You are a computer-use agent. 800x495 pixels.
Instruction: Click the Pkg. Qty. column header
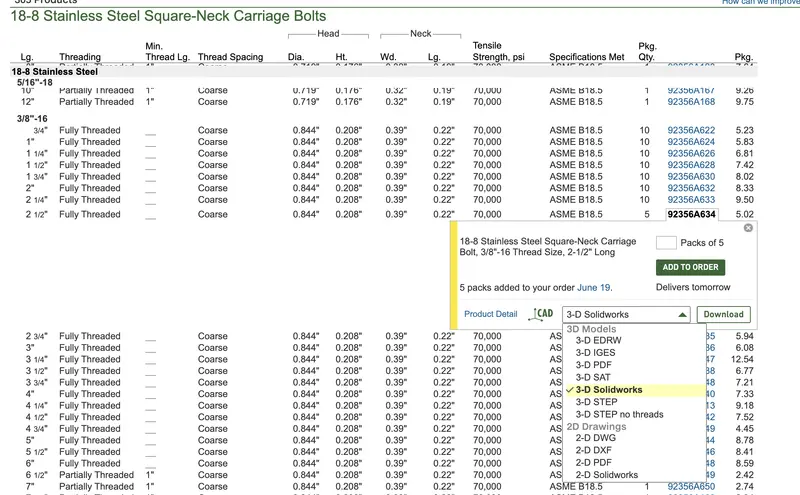point(647,52)
